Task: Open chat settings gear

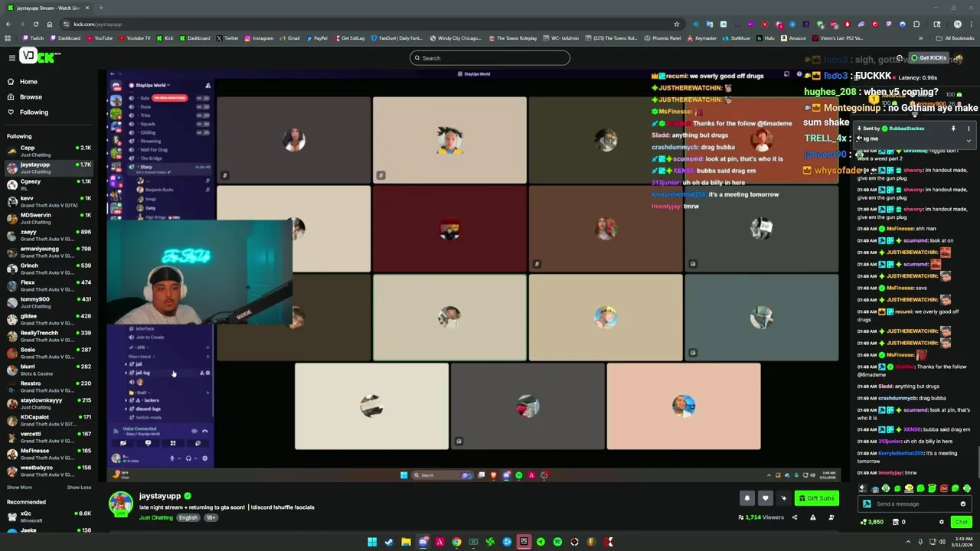Action: point(942,522)
